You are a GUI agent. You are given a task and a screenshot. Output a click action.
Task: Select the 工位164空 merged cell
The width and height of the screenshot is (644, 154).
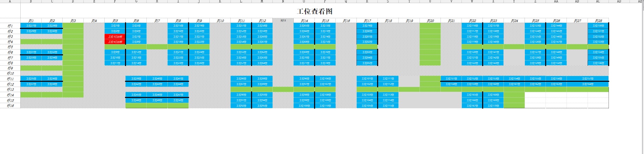point(588,84)
